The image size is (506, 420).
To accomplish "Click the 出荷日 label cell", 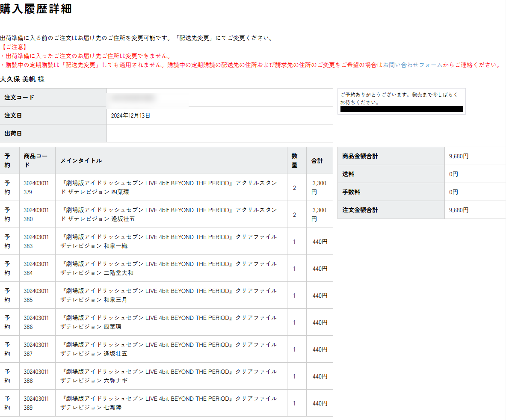I will [x=53, y=133].
